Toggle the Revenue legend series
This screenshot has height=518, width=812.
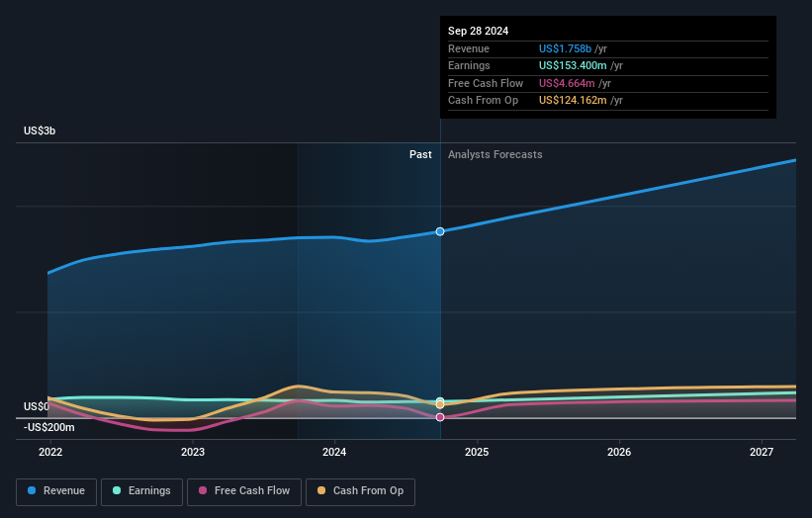[x=56, y=491]
